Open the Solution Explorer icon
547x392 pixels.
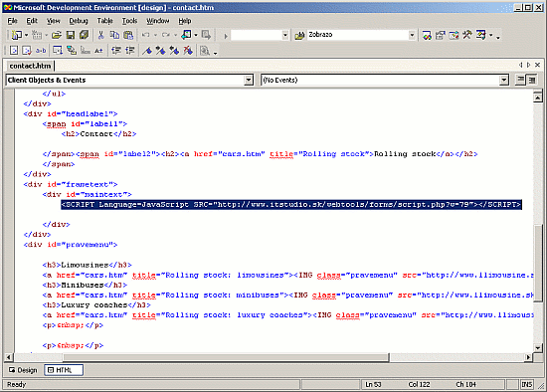[427, 35]
